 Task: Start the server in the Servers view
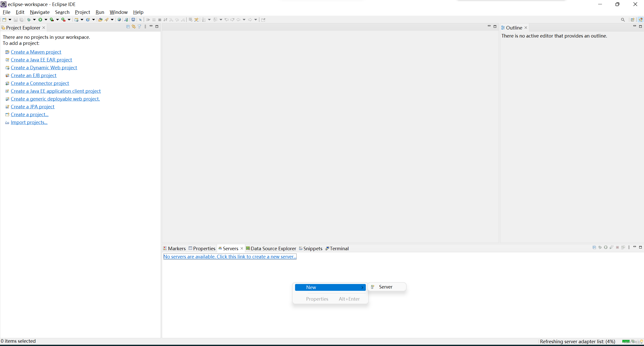606,247
